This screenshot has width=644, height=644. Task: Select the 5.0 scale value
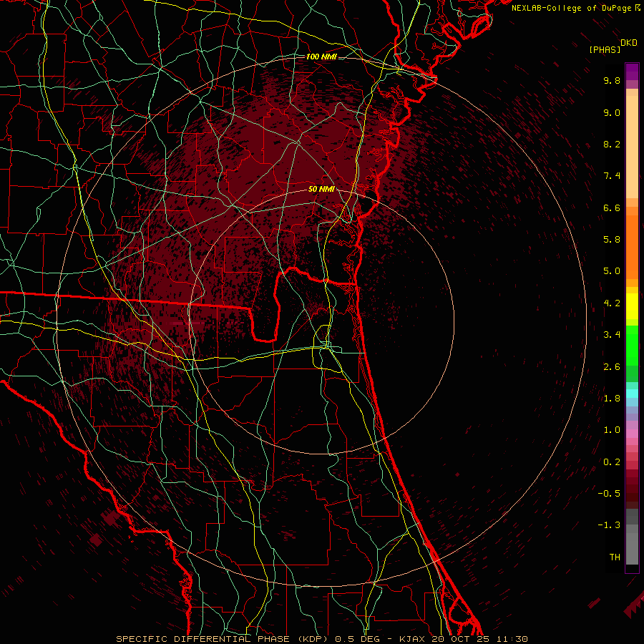(x=612, y=271)
